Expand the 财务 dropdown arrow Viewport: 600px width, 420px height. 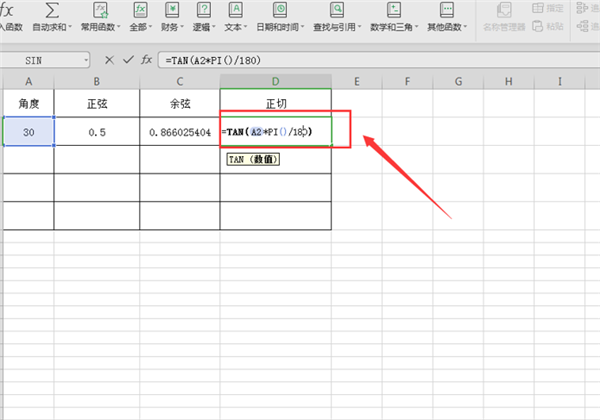(x=182, y=27)
